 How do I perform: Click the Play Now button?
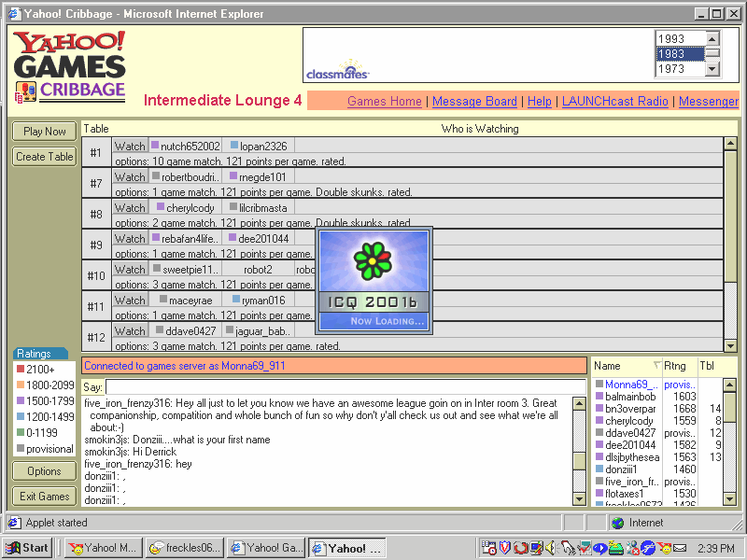44,132
